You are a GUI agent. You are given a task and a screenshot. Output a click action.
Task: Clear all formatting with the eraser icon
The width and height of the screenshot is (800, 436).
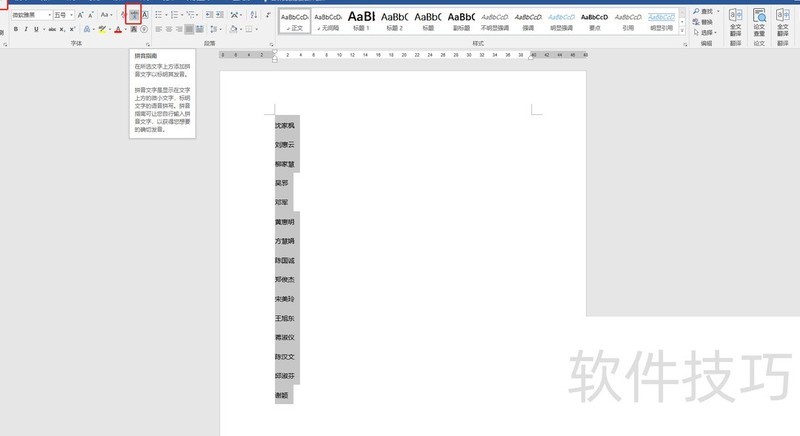point(123,15)
